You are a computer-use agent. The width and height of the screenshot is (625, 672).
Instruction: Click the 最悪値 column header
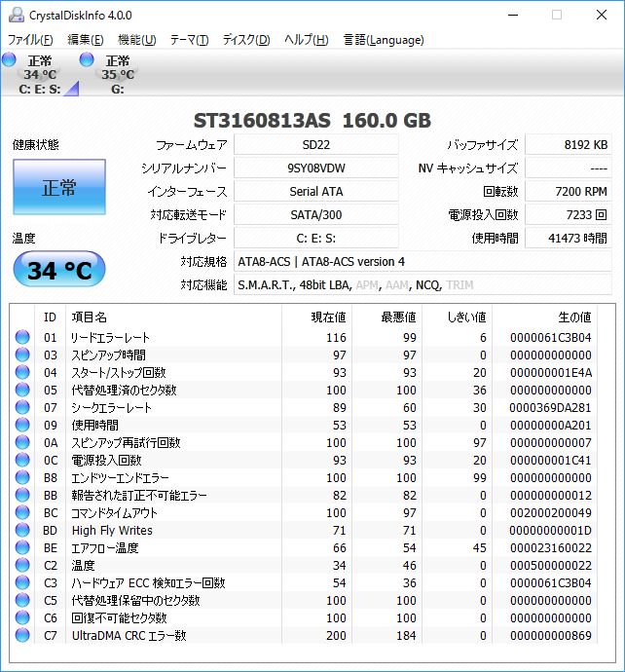pos(387,317)
